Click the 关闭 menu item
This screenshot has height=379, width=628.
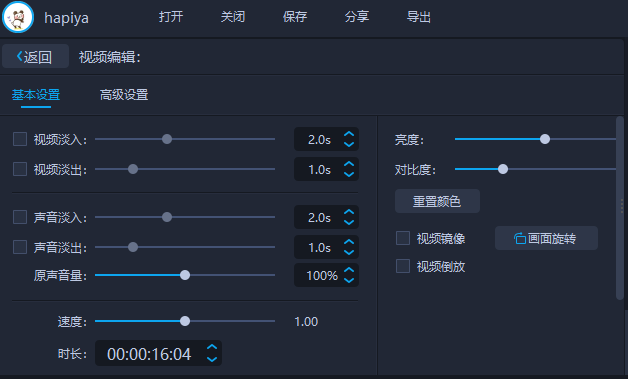[x=233, y=17]
